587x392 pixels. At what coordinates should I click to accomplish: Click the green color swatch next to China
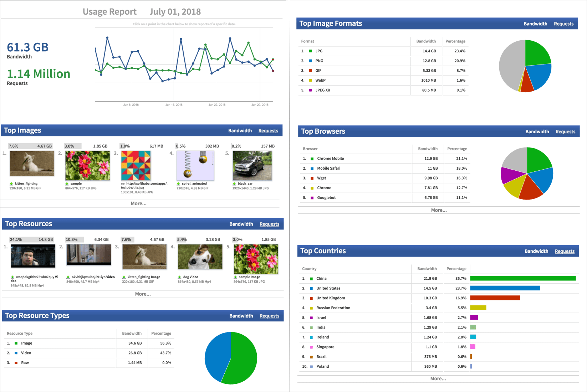tap(311, 278)
